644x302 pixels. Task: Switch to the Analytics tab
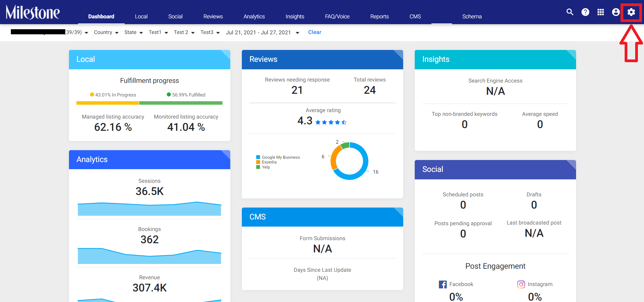tap(254, 16)
